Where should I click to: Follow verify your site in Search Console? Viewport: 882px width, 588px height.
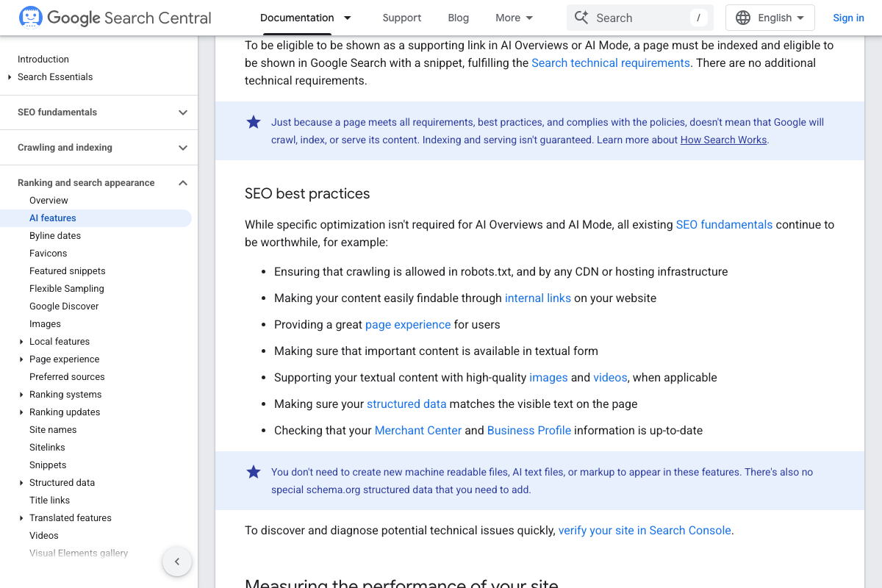click(645, 531)
